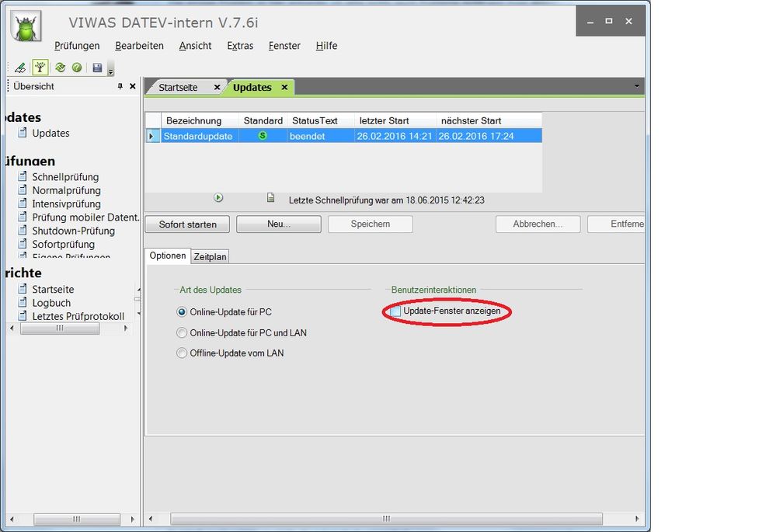Sort by the letzter Start column header
This screenshot has height=532, width=776.
[x=395, y=120]
